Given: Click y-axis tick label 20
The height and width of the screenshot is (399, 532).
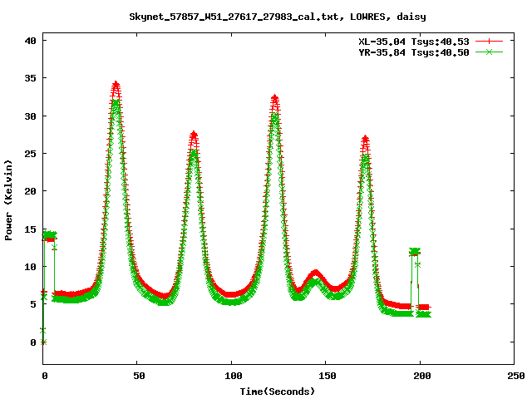Looking at the screenshot, I should [x=30, y=191].
